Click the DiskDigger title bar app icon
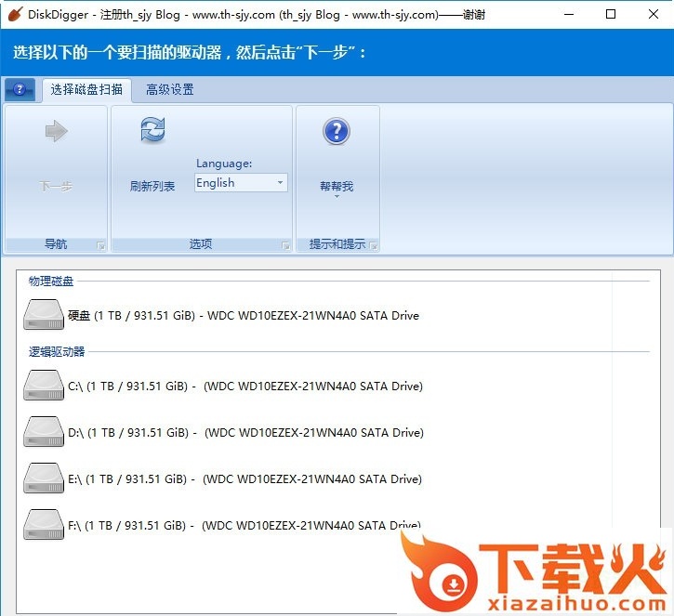 (15, 15)
